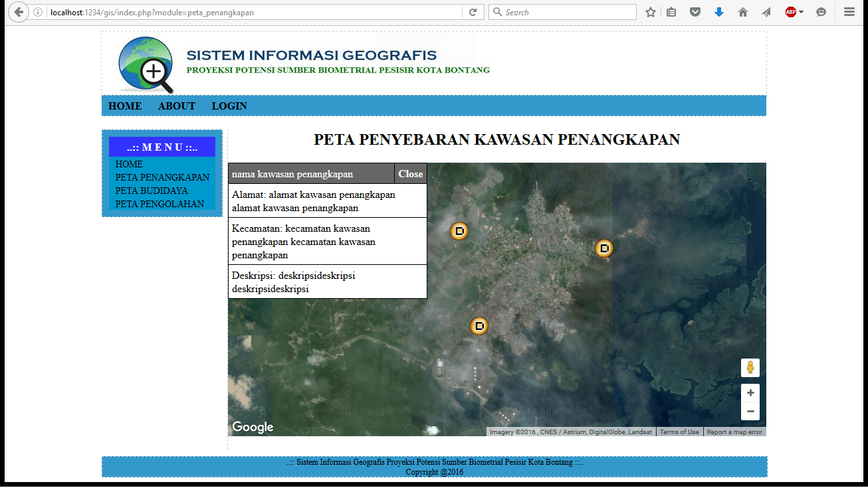Select PETA PENGOLAHAN in the sidebar menu
The image size is (868, 488).
point(160,204)
